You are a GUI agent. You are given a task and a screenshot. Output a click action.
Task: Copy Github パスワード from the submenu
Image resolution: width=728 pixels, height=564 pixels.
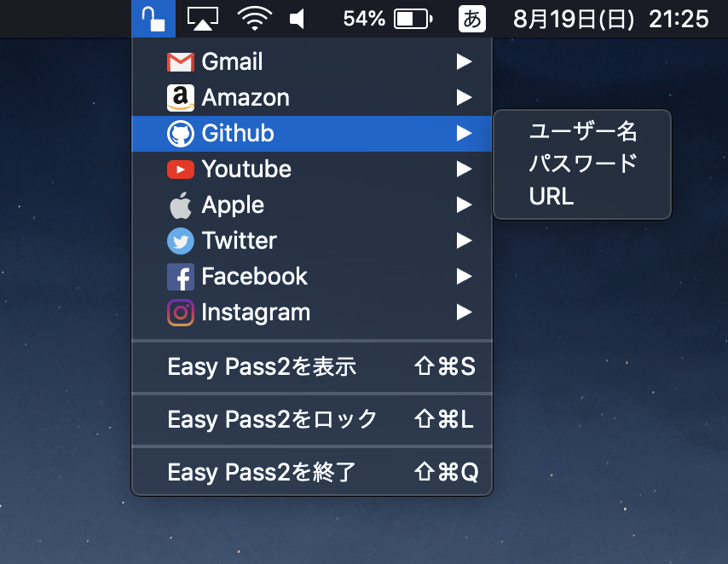pyautogui.click(x=582, y=164)
